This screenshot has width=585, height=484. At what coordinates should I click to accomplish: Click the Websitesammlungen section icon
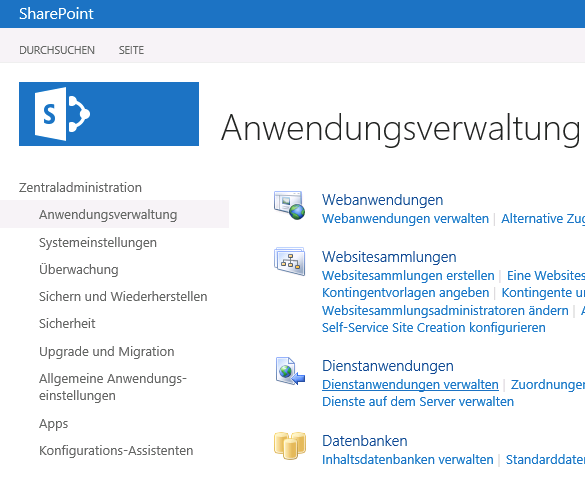pos(290,261)
